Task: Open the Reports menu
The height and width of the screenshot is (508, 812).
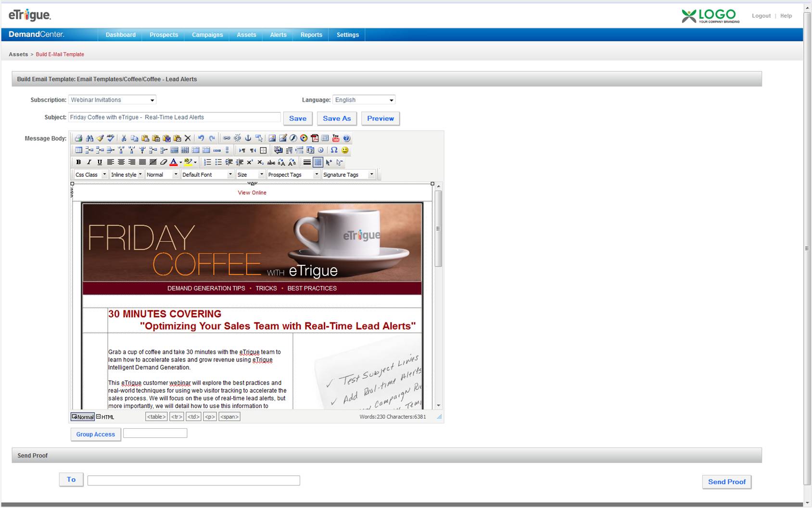Action: click(x=311, y=35)
